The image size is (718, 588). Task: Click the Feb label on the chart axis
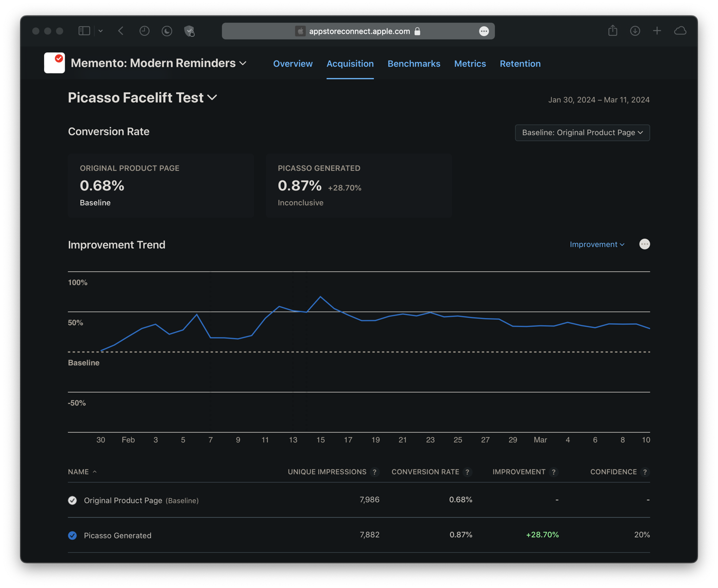click(128, 440)
